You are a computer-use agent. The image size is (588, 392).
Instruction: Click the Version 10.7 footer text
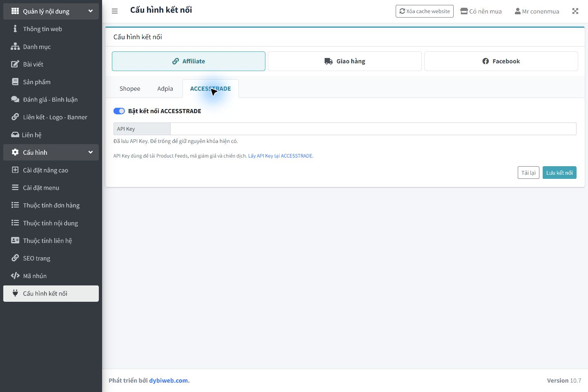(x=564, y=381)
